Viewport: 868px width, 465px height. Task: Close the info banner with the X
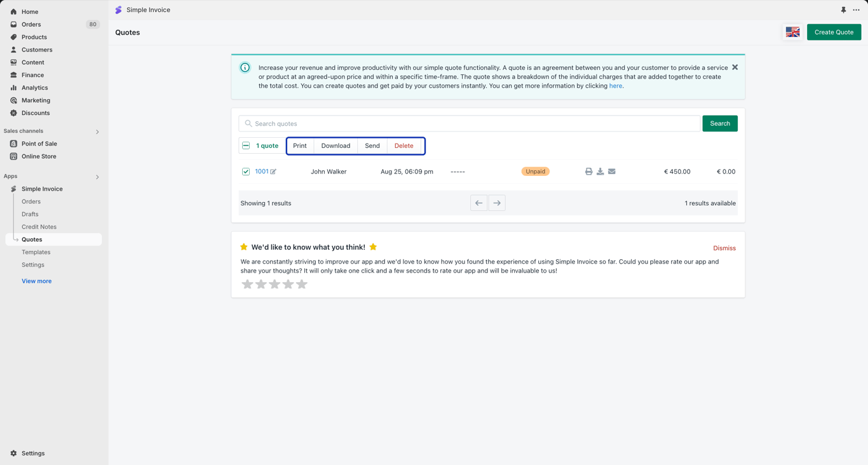735,67
